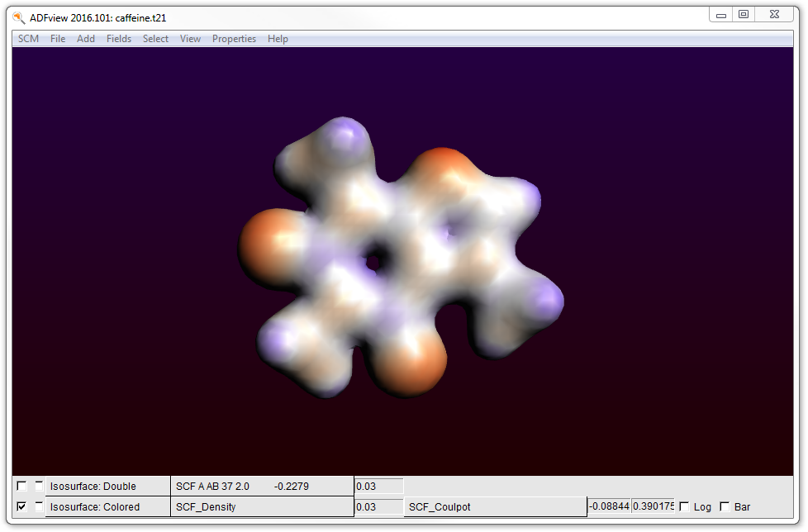The width and height of the screenshot is (808, 532).
Task: Toggle second small checkbox in Isosurface: Colored row
Action: click(x=39, y=506)
